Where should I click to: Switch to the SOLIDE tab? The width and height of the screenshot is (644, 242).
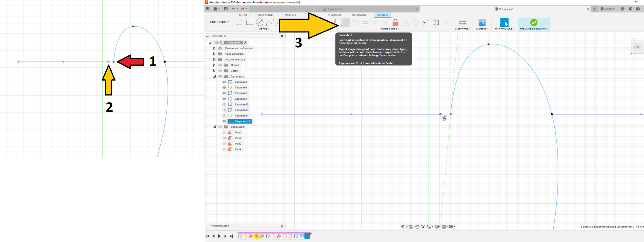coord(243,15)
